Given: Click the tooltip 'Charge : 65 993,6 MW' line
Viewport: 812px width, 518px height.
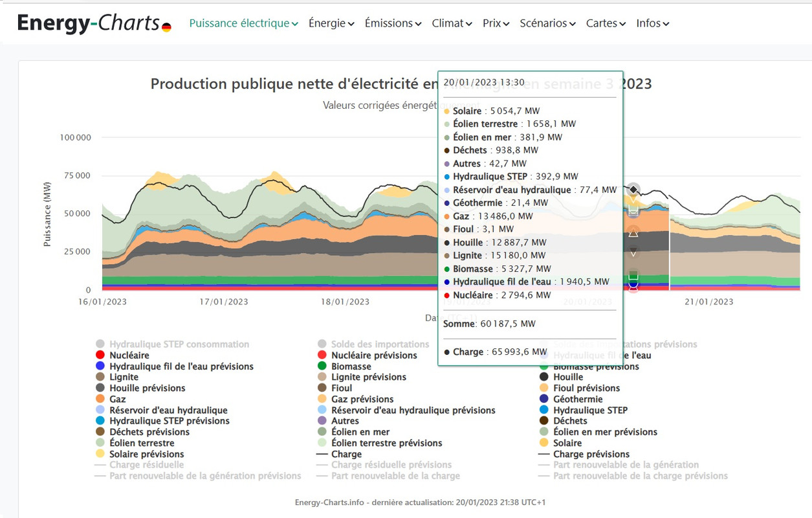Looking at the screenshot, I should (496, 352).
